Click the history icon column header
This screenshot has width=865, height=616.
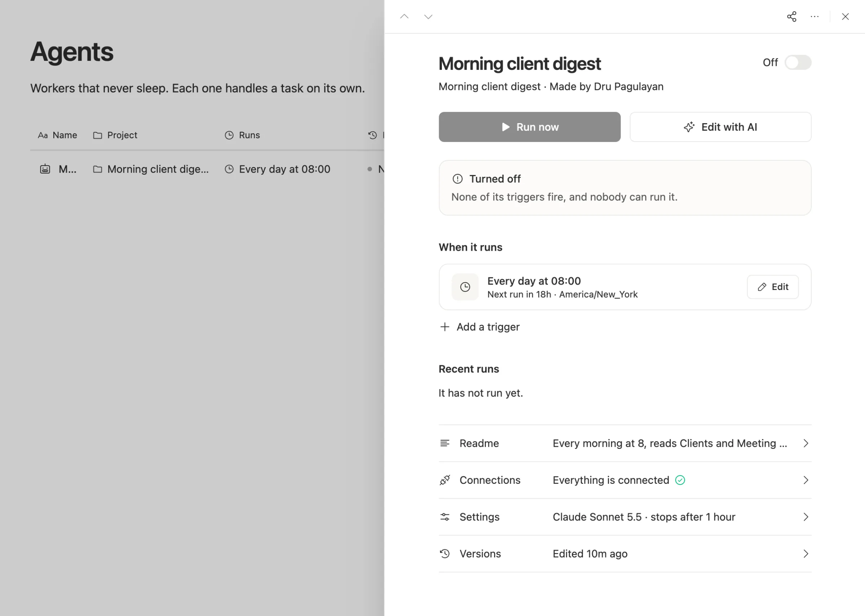373,135
